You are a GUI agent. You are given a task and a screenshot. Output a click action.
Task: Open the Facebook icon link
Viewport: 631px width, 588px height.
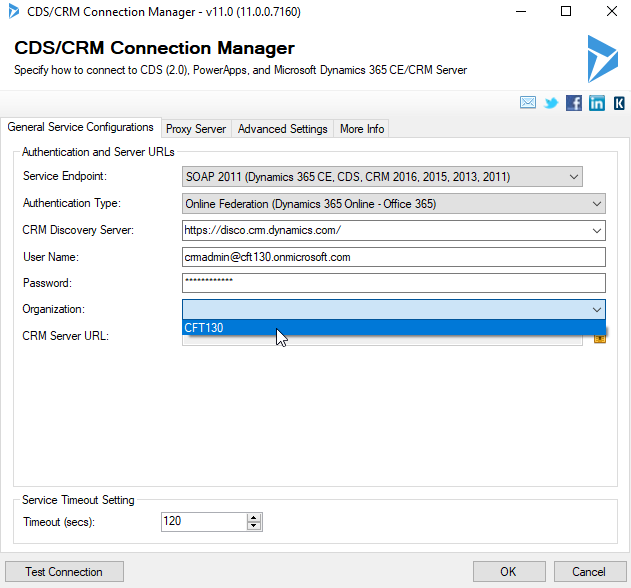click(x=573, y=103)
